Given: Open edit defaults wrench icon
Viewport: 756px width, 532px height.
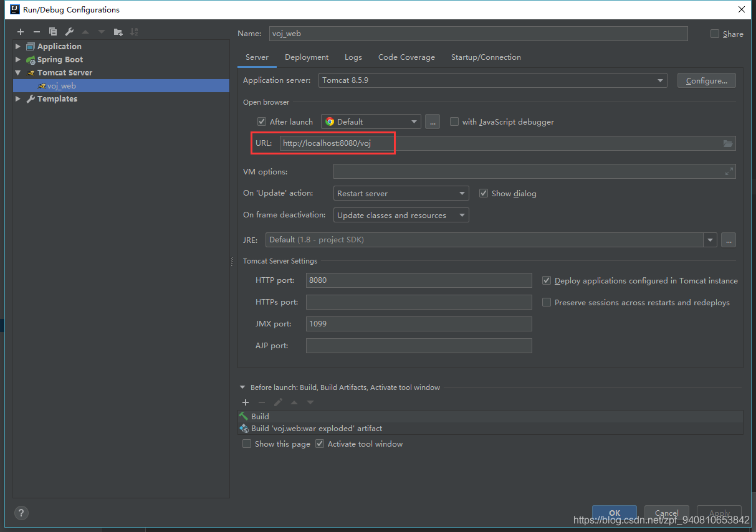Looking at the screenshot, I should click(x=69, y=32).
